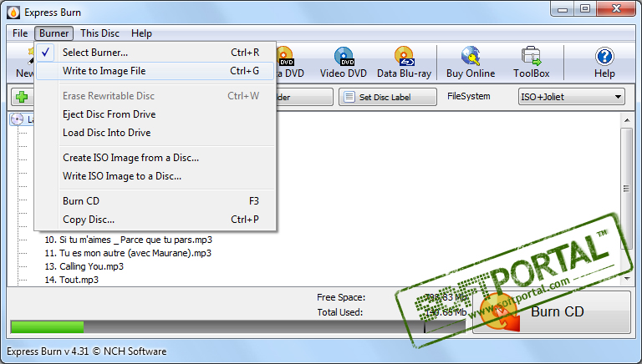Select track 14. Tout.mp3
Screen dimensions: 642x364
coord(72,280)
